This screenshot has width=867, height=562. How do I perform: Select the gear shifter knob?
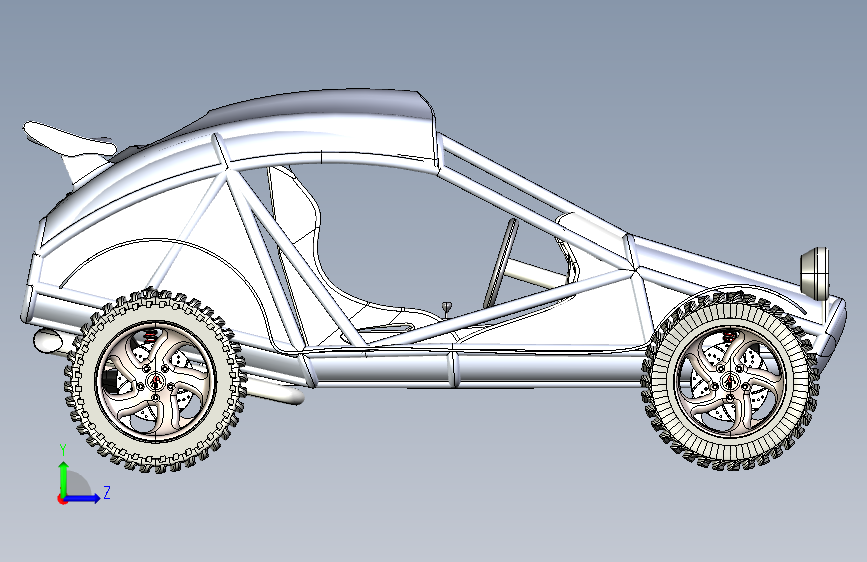[x=447, y=305]
